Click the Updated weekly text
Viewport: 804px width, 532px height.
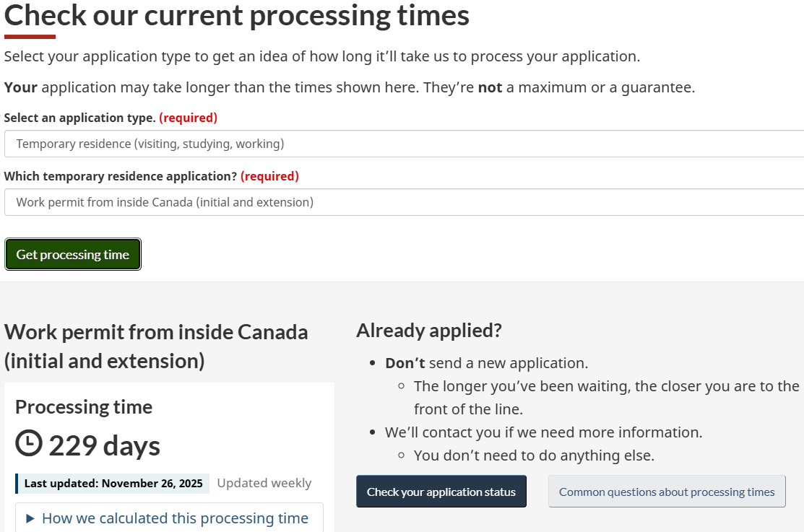[264, 483]
